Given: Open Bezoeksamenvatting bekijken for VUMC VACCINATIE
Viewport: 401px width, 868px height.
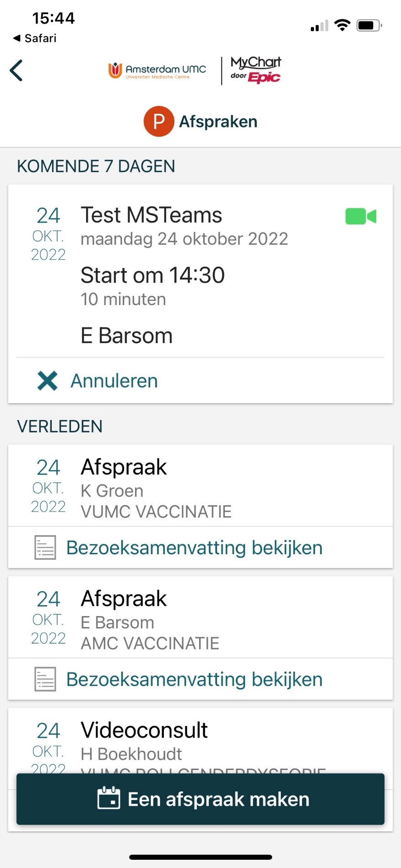Looking at the screenshot, I should (194, 548).
